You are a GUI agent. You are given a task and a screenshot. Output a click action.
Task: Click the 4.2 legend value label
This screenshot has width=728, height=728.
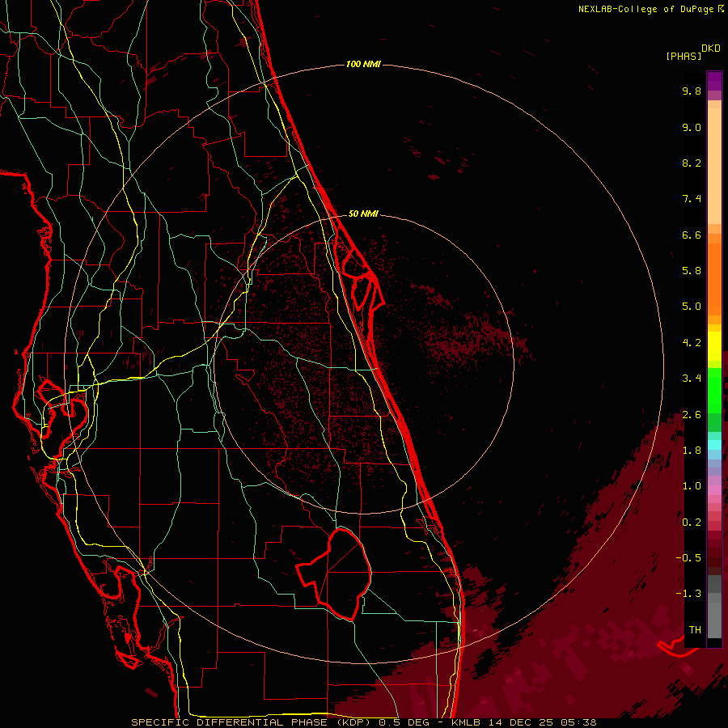tap(691, 342)
